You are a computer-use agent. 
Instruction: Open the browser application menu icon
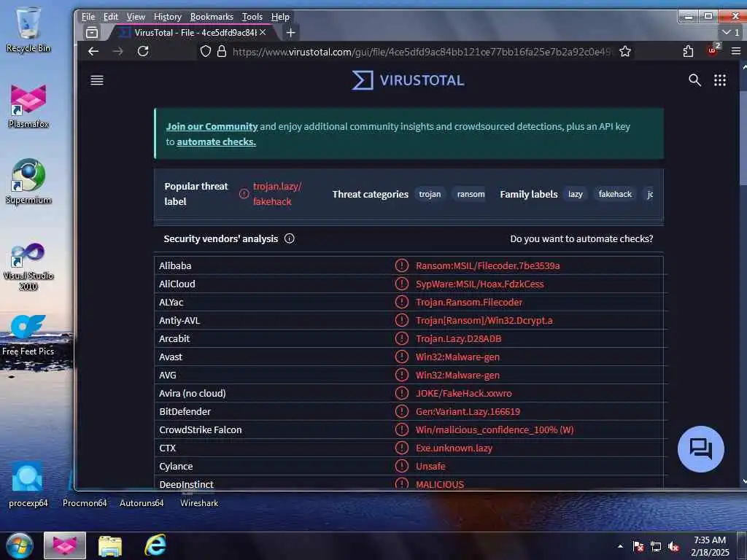pos(736,52)
